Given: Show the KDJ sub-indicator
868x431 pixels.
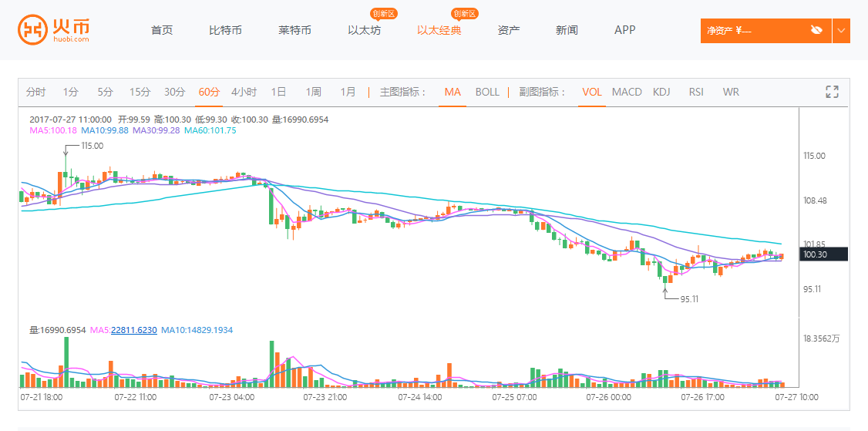Looking at the screenshot, I should (x=661, y=92).
